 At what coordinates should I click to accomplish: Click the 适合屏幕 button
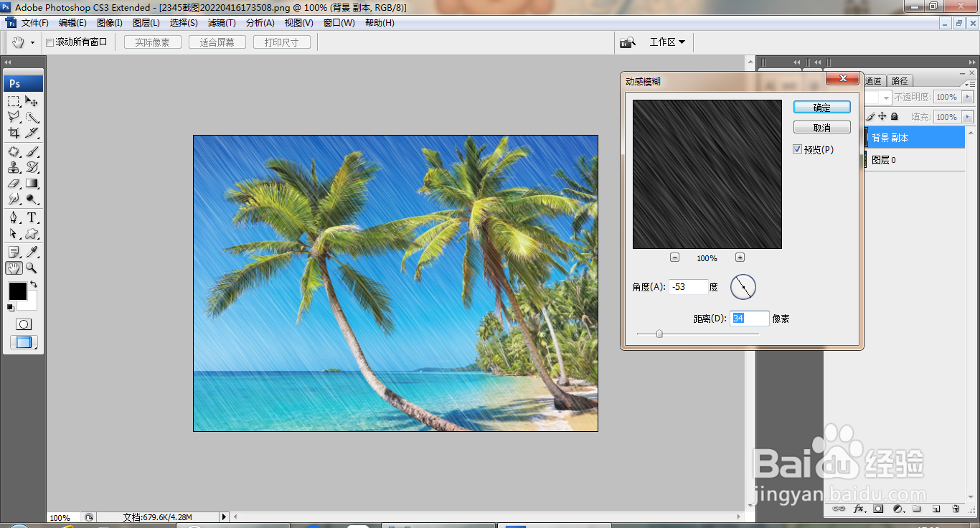click(x=217, y=42)
